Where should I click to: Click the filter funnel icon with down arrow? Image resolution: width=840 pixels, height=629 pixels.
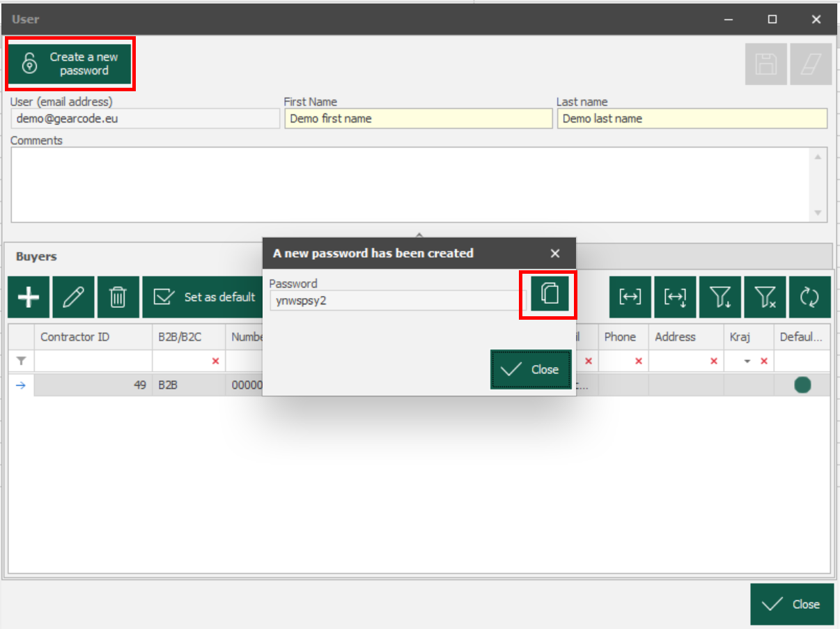pyautogui.click(x=720, y=297)
